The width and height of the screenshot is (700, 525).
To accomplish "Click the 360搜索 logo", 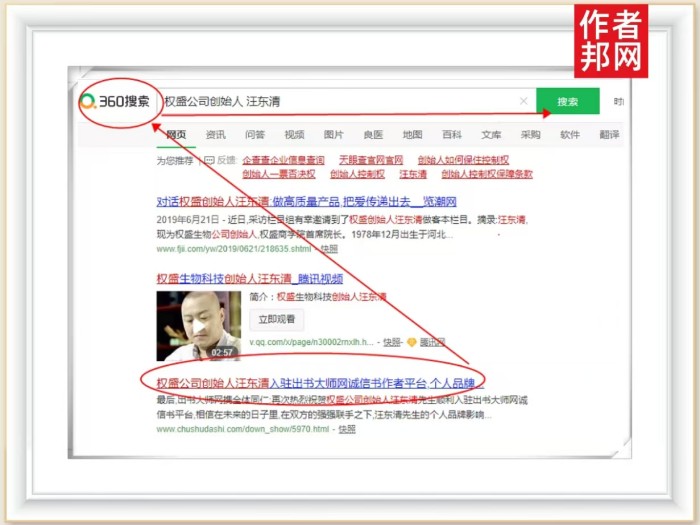I will [118, 101].
